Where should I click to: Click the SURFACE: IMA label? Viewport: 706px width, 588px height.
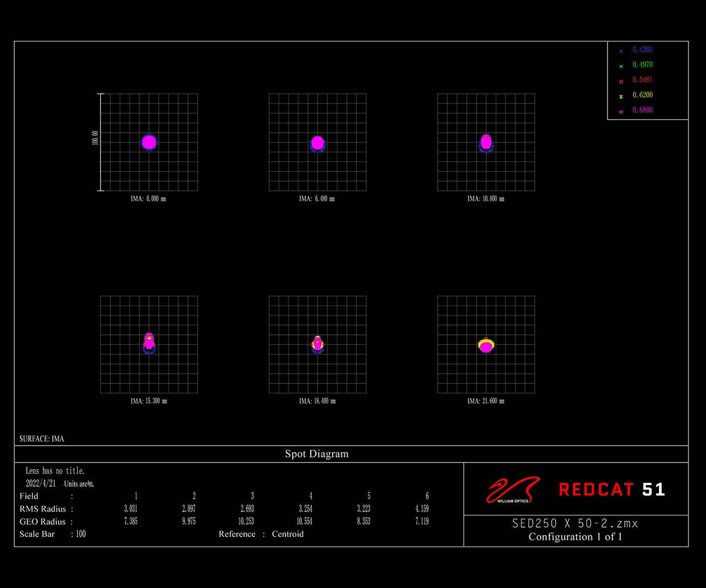[42, 439]
